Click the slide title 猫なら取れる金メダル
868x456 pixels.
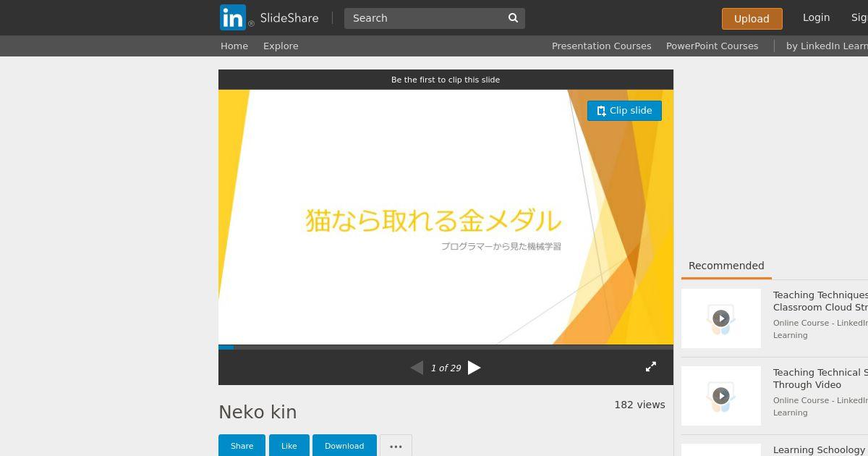pos(433,221)
